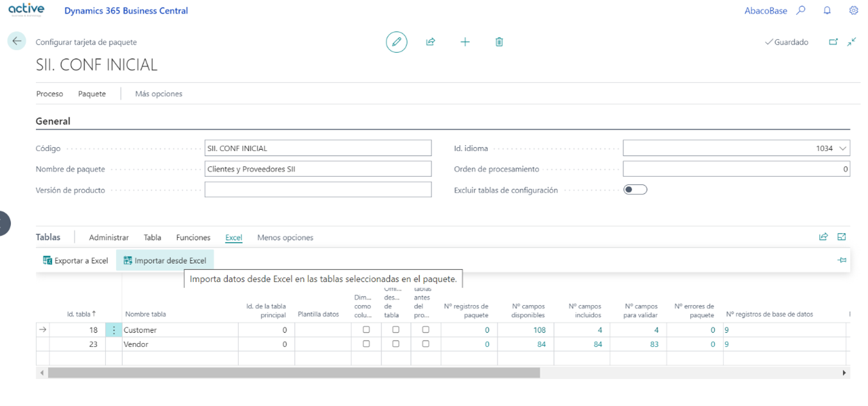Open Funciones tab in Tablas
This screenshot has width=868, height=406.
point(193,238)
